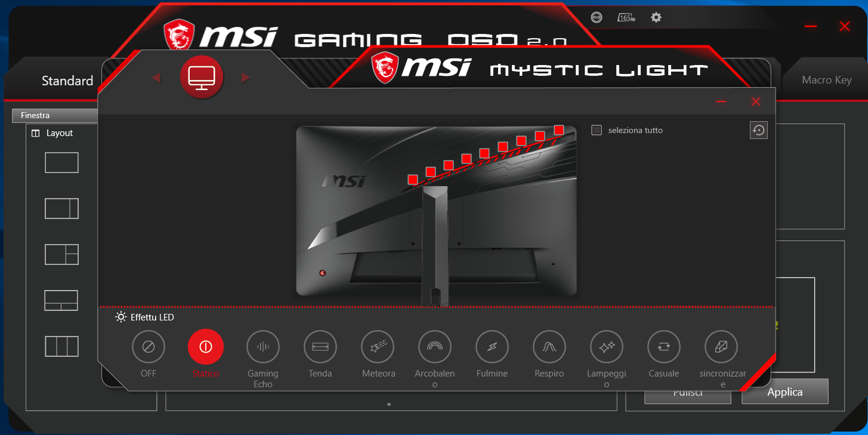
Task: Choose the Gaming Echo effect
Action: point(263,346)
